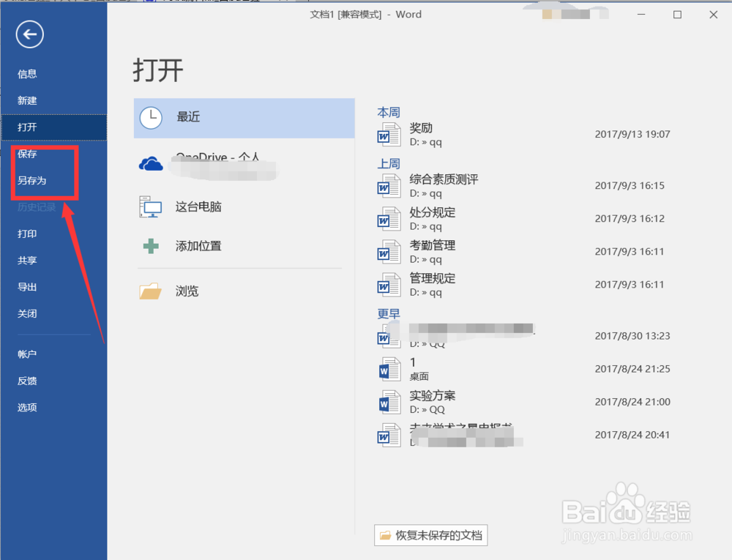The image size is (732, 560).
Task: Click the date 2017/9/3 16:12
Action: 630,219
